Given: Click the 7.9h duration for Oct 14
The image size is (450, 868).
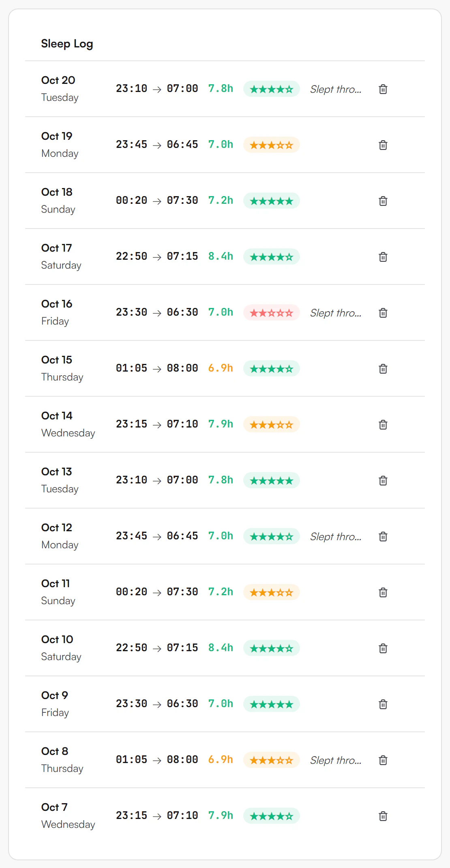Looking at the screenshot, I should 221,424.
